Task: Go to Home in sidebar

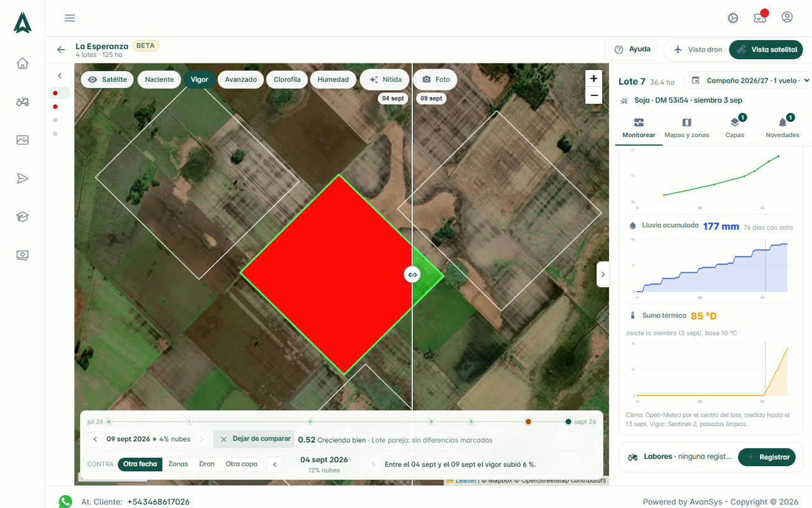Action: (x=23, y=63)
